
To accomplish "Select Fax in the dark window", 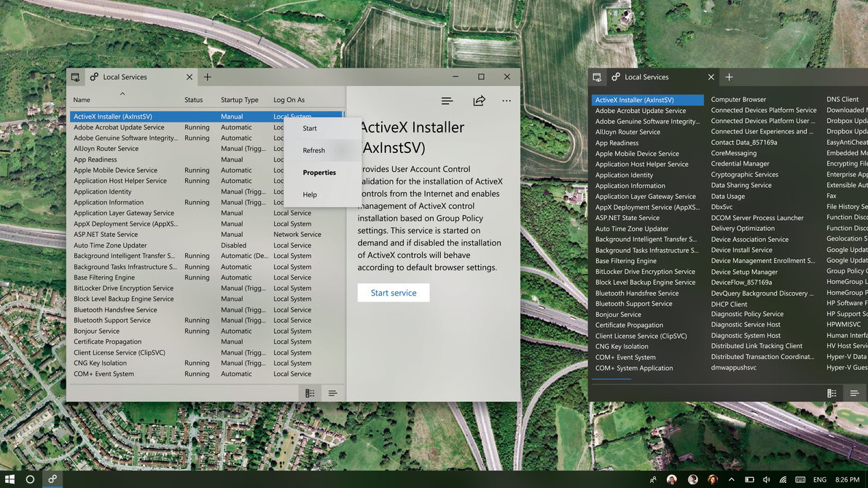I will pyautogui.click(x=832, y=196).
